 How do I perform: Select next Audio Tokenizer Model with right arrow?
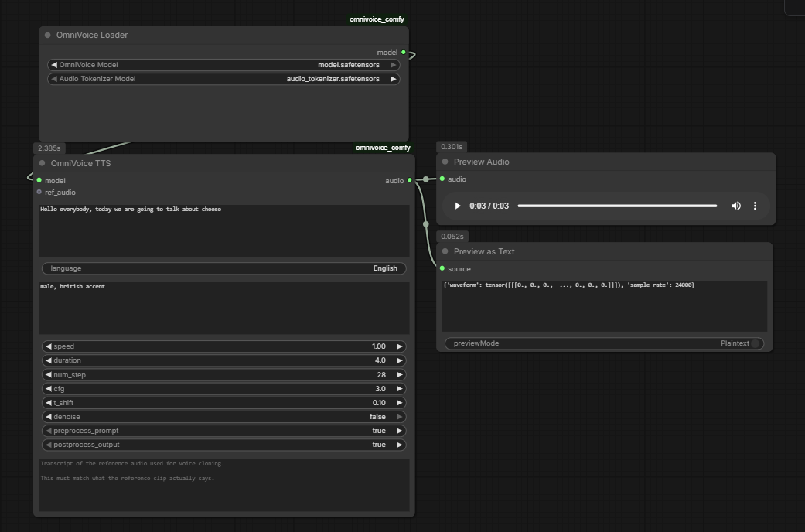point(394,79)
